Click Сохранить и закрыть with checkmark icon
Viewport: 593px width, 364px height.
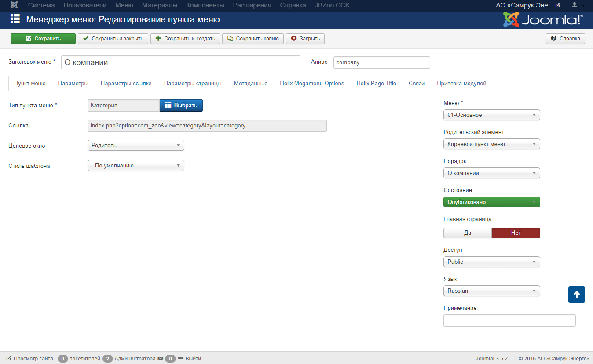point(113,39)
